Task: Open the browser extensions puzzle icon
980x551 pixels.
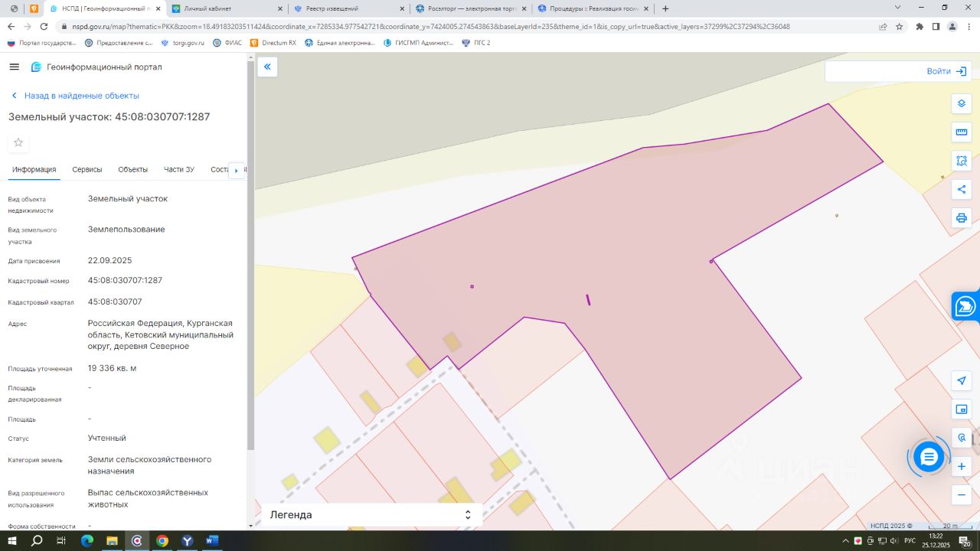Action: coord(920,26)
